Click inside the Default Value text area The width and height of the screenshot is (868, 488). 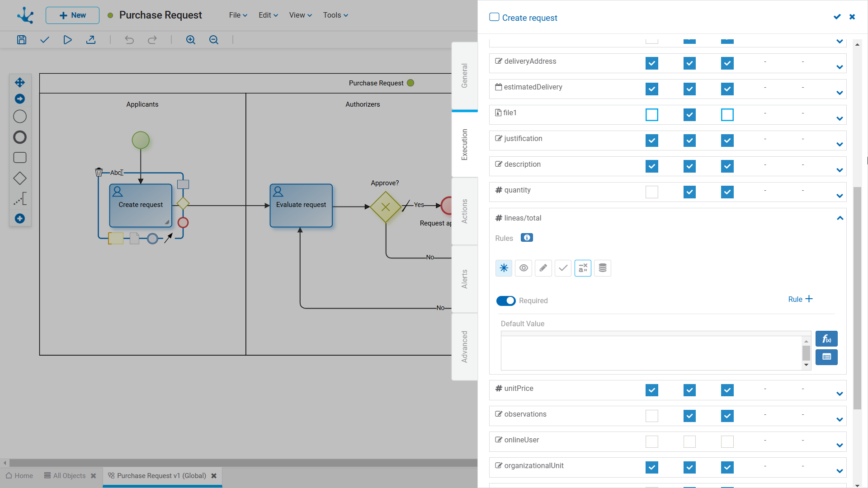[651, 352]
